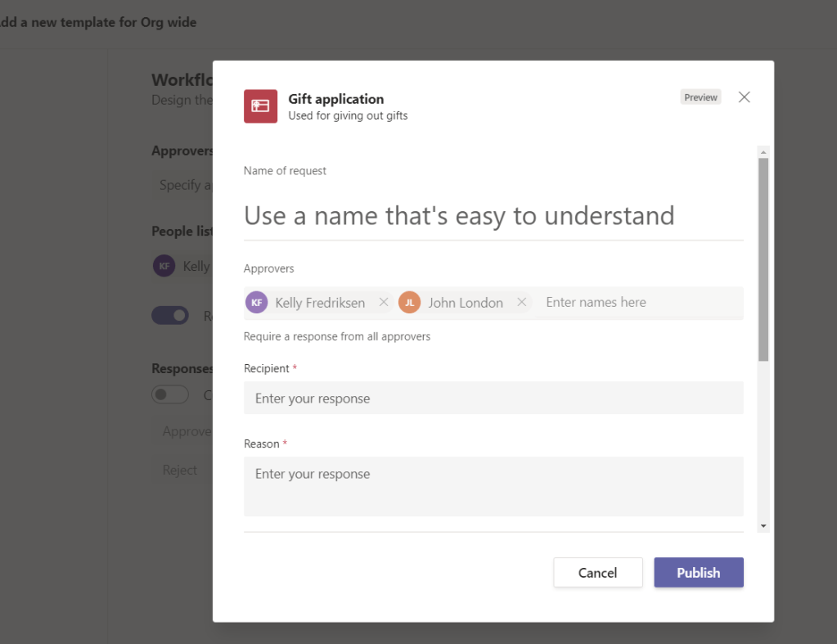Toggle the disabled switch under Responses

click(x=170, y=394)
